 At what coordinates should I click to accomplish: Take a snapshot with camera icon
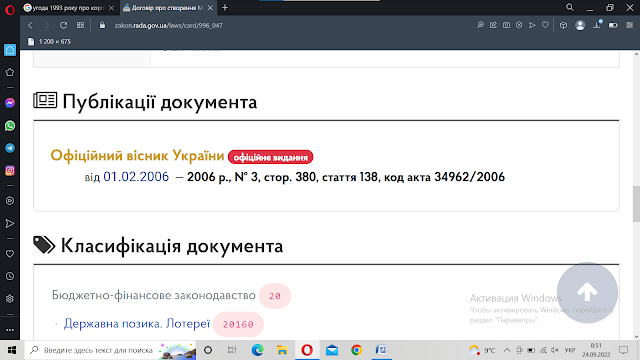tap(506, 25)
